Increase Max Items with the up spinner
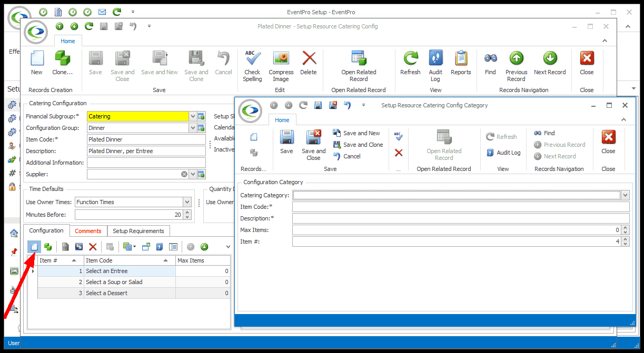 point(625,228)
